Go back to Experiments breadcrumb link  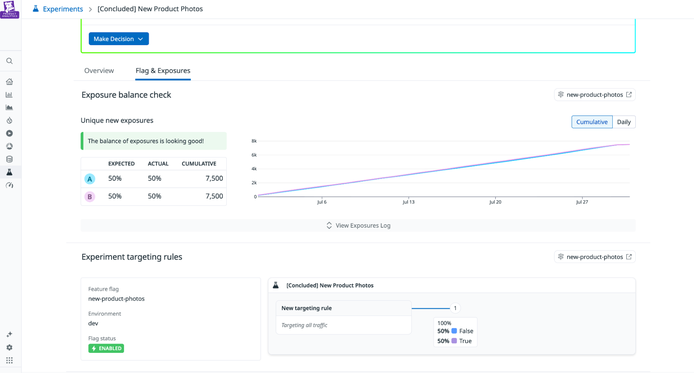[62, 9]
